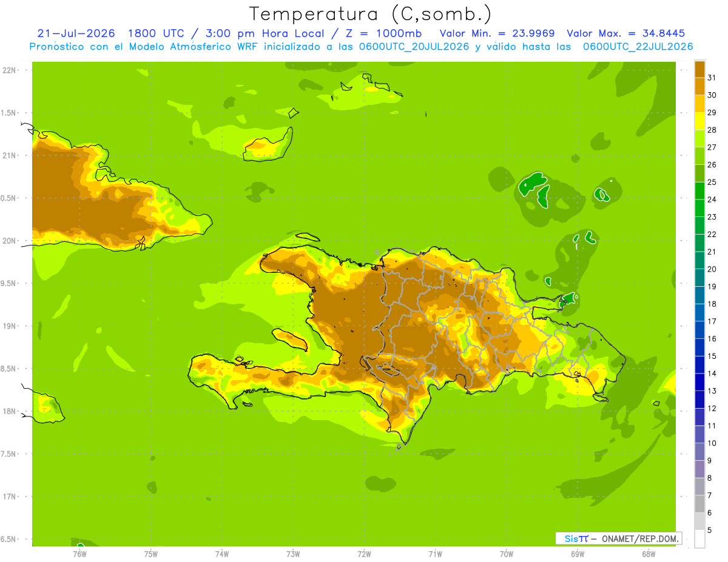Click the color scale label '10'
This screenshot has width=728, height=562.
click(712, 443)
